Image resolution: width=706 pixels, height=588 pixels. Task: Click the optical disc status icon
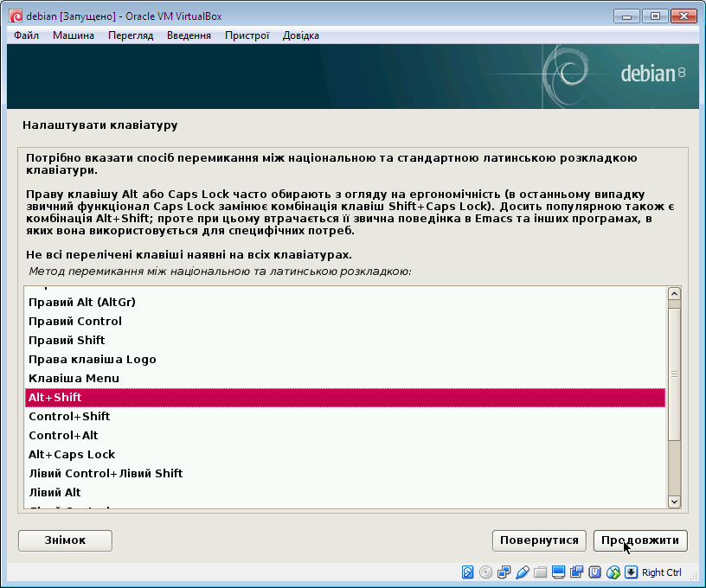pyautogui.click(x=486, y=572)
